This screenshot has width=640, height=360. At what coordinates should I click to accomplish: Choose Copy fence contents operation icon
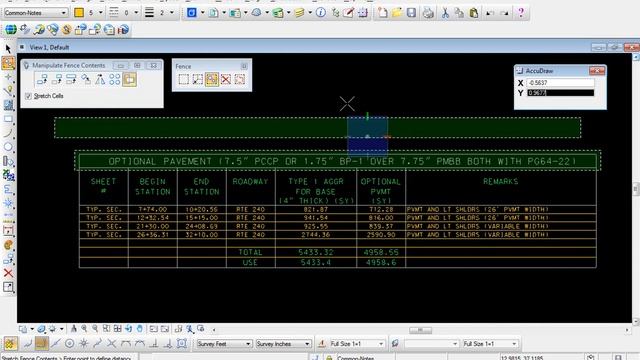point(42,80)
